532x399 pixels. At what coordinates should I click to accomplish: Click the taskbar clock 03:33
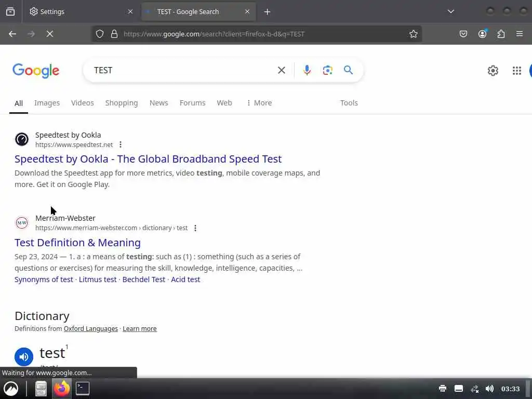pos(511,389)
